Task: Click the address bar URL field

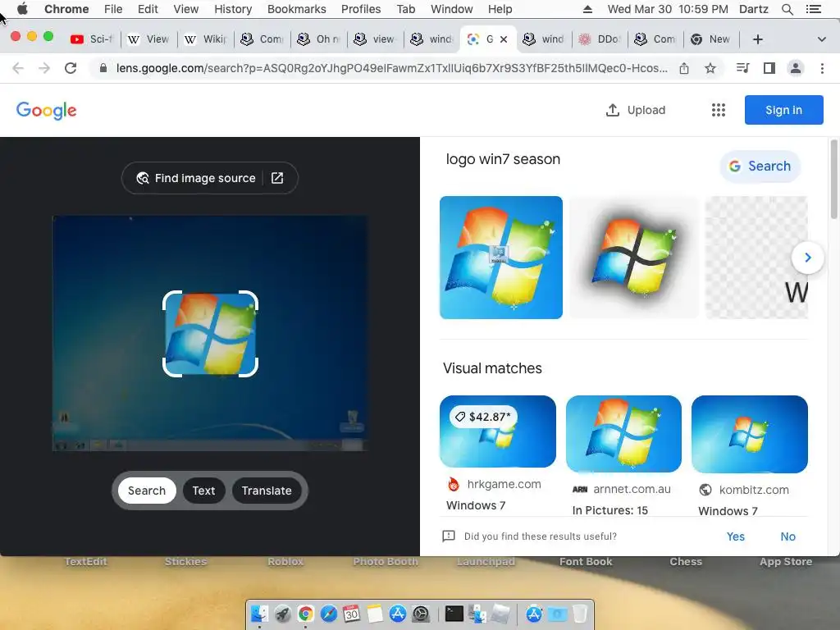Action: pyautogui.click(x=391, y=68)
